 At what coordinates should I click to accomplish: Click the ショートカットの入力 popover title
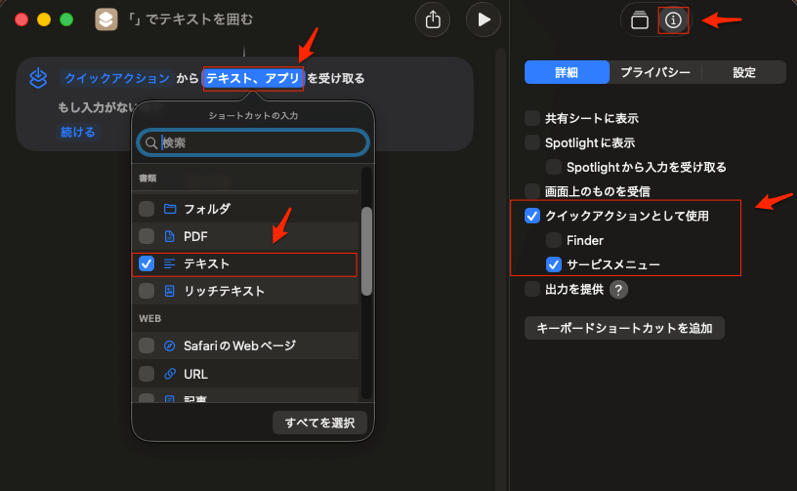tap(253, 116)
